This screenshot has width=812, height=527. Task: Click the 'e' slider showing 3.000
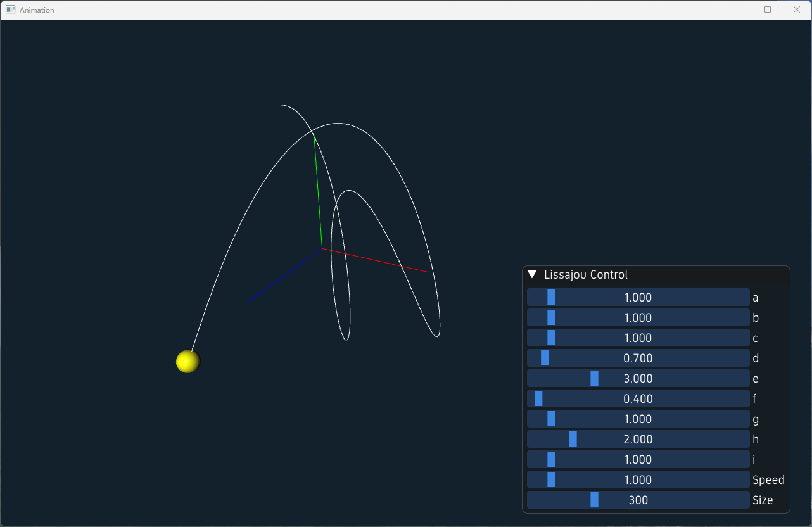click(x=638, y=378)
